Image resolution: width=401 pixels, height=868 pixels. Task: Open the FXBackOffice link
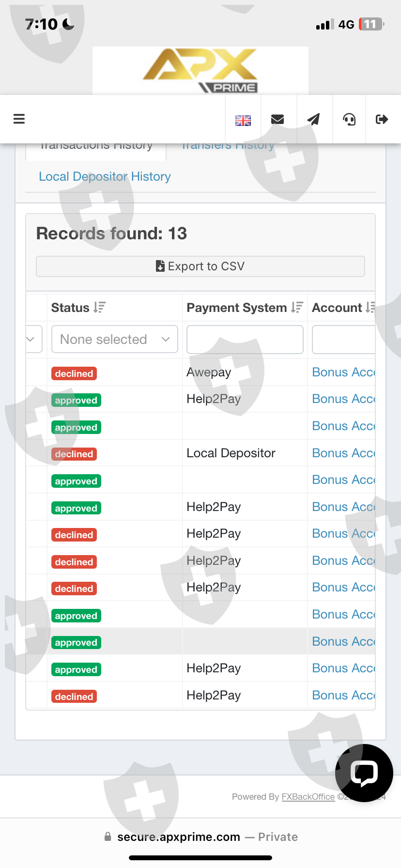[x=308, y=797]
